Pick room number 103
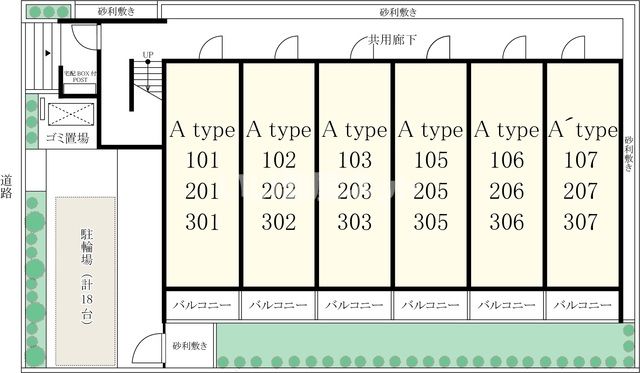 355,160
